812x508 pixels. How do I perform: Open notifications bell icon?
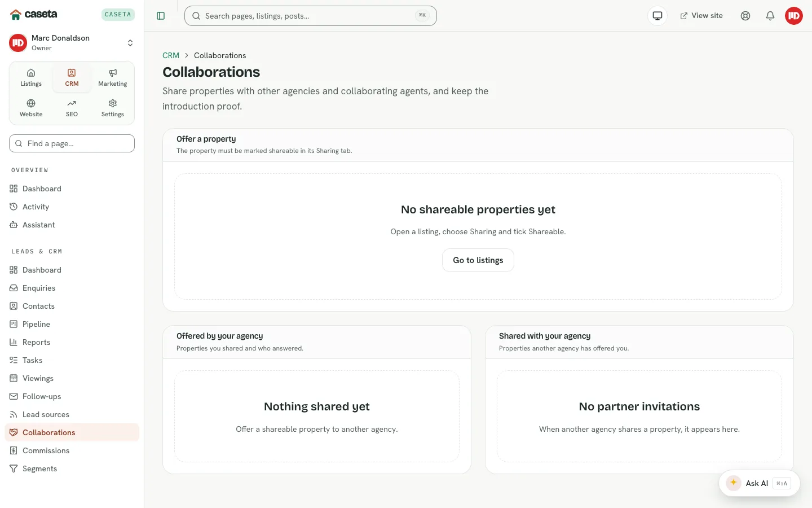[x=770, y=16]
